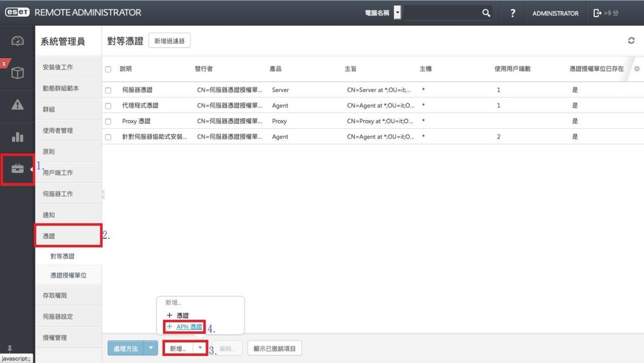The height and width of the screenshot is (363, 644).
Task: Click the ADMINISTRATOR account button
Action: click(555, 13)
